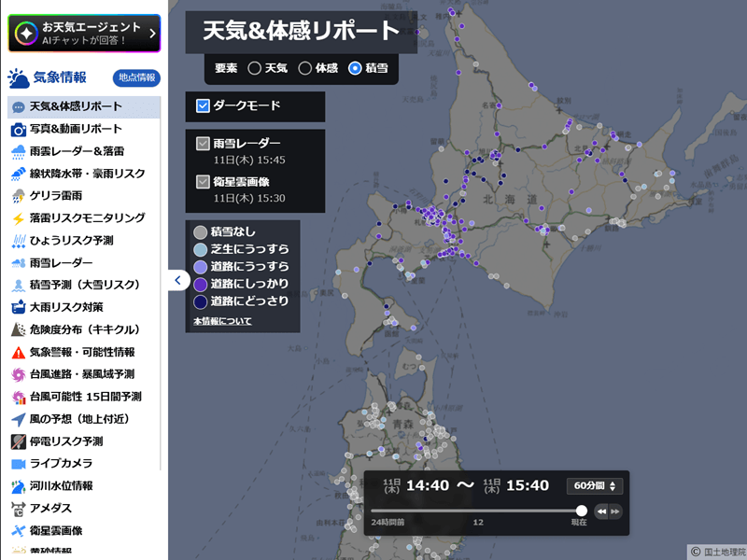Enable the 雨雪レーダー overlay checkbox
The image size is (747, 560).
click(203, 144)
